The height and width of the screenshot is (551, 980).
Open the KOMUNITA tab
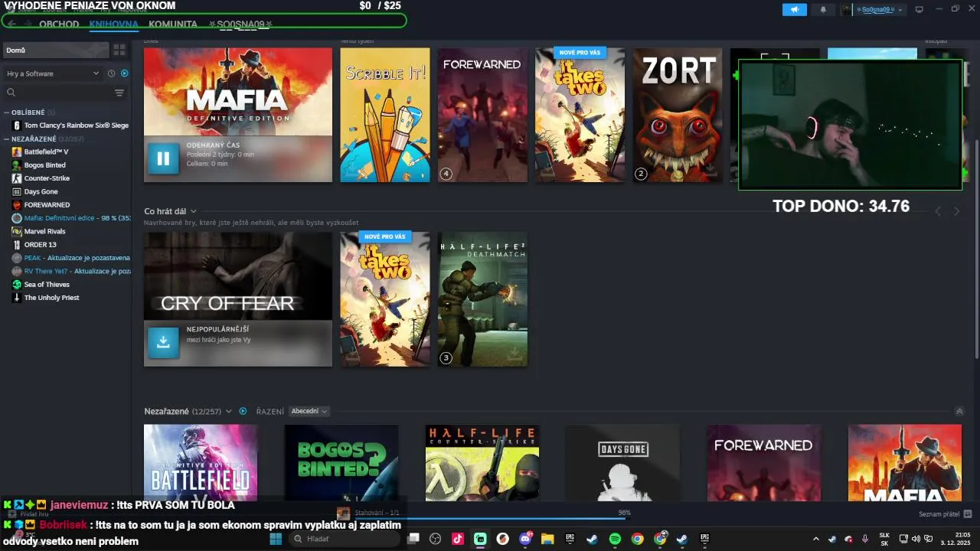tap(173, 24)
